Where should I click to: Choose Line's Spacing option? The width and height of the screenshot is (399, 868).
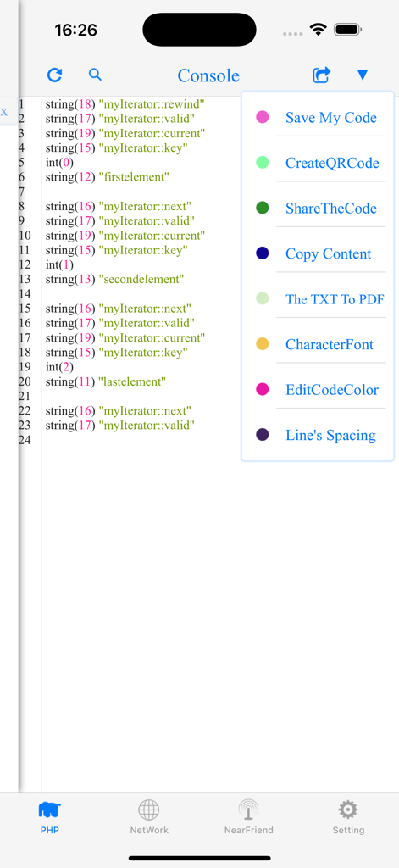(330, 435)
